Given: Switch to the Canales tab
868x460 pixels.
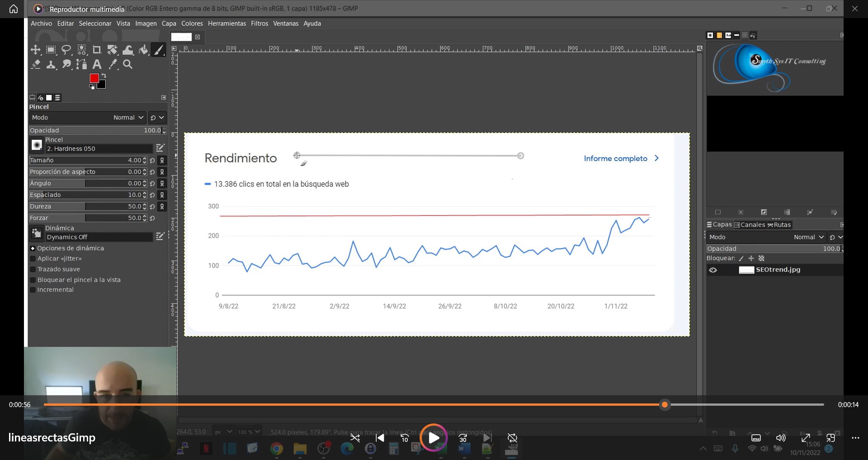Looking at the screenshot, I should tap(750, 225).
